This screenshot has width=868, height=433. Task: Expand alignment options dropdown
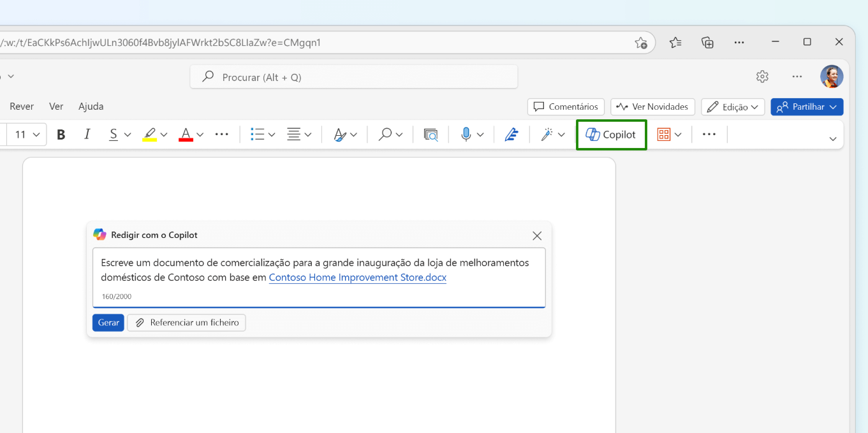[x=308, y=135]
